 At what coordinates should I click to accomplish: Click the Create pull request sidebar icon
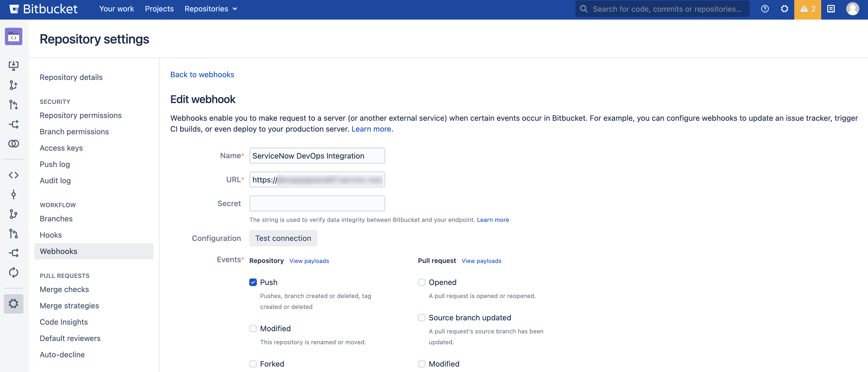(x=14, y=105)
